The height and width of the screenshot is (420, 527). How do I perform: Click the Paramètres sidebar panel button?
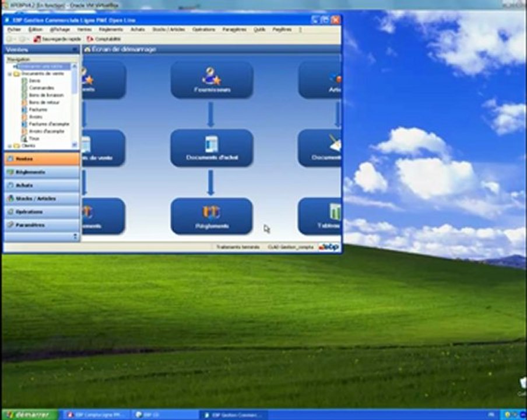[42, 225]
